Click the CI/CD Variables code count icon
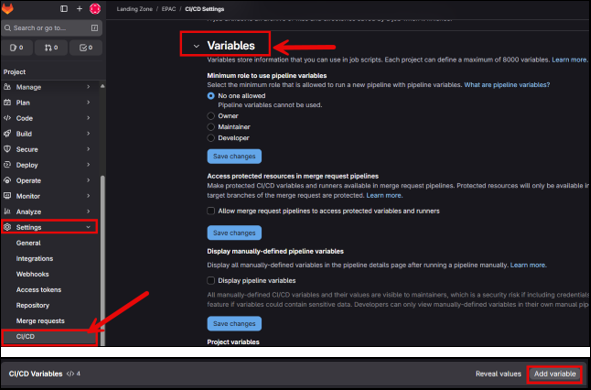591x390 pixels. click(70, 374)
